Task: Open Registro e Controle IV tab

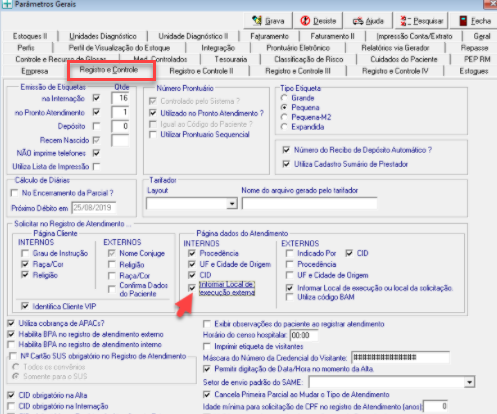Action: (x=395, y=71)
